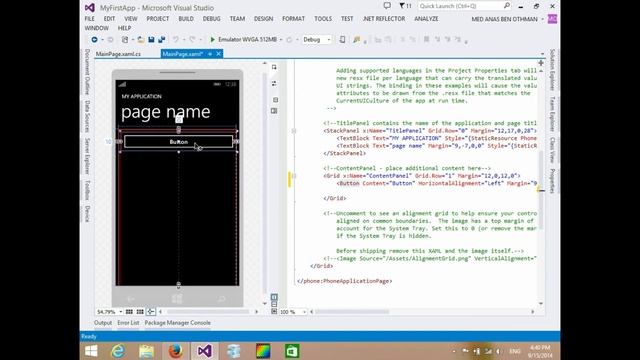Open the Package Manager Console tab
Viewport: 640px width, 360px height.
(x=178, y=323)
